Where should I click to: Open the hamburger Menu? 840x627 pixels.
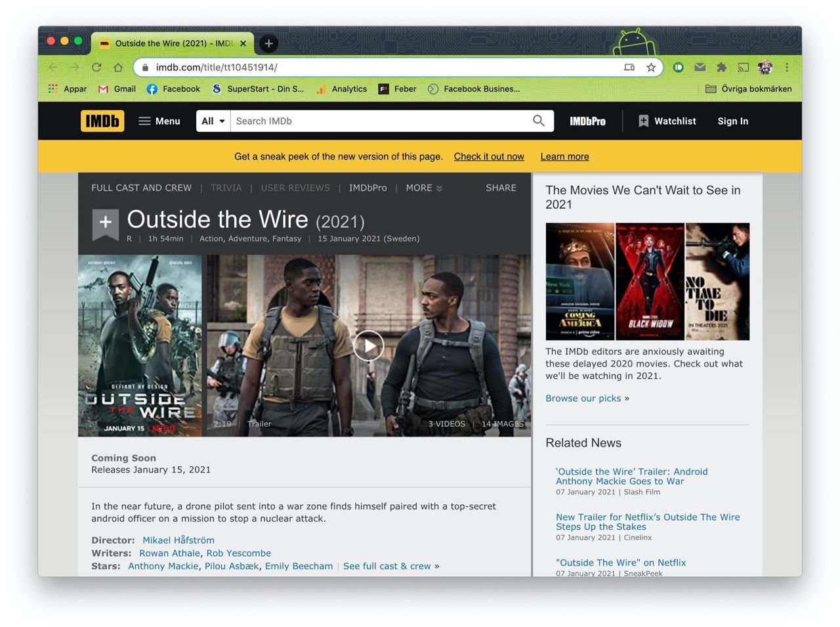[x=159, y=121]
